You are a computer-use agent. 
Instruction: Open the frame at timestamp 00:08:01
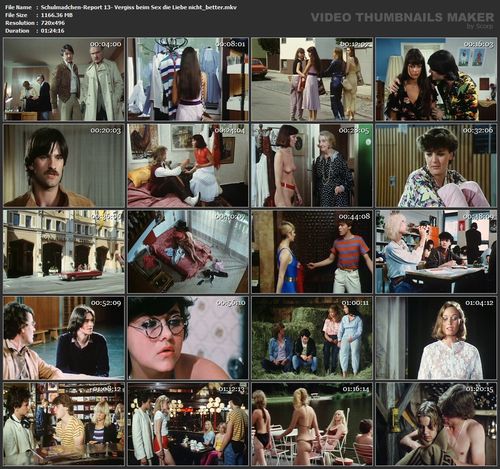188,79
